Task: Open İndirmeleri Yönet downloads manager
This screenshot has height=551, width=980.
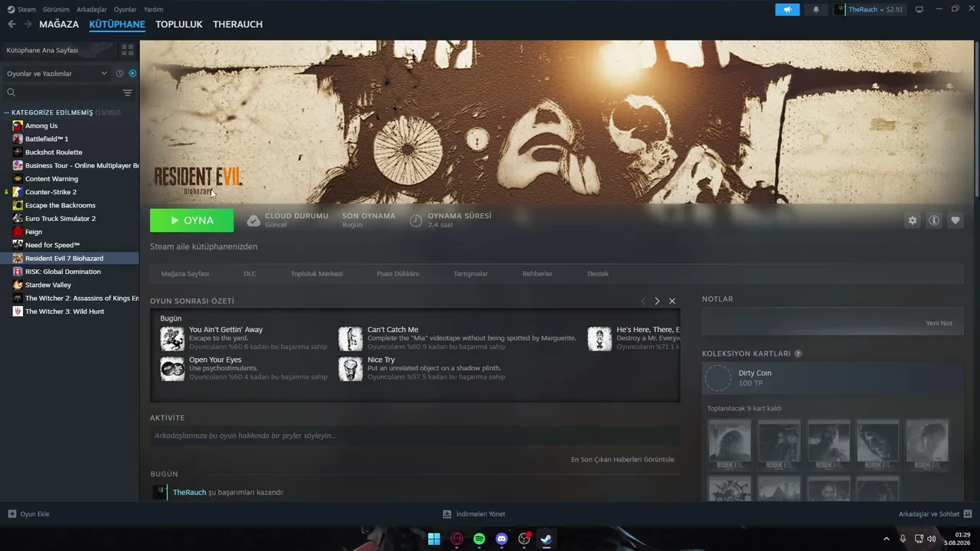Action: tap(474, 514)
